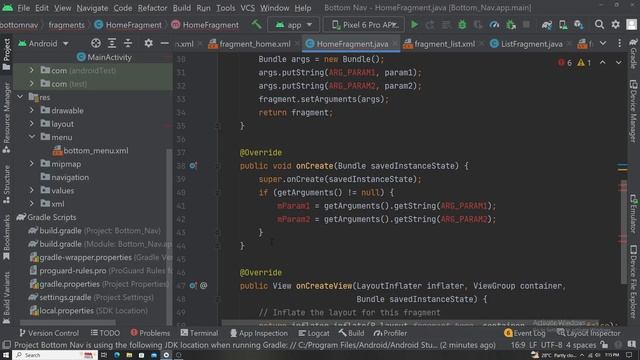Toggle the Bookmarks side tab
640x360 pixels.
(x=7, y=237)
